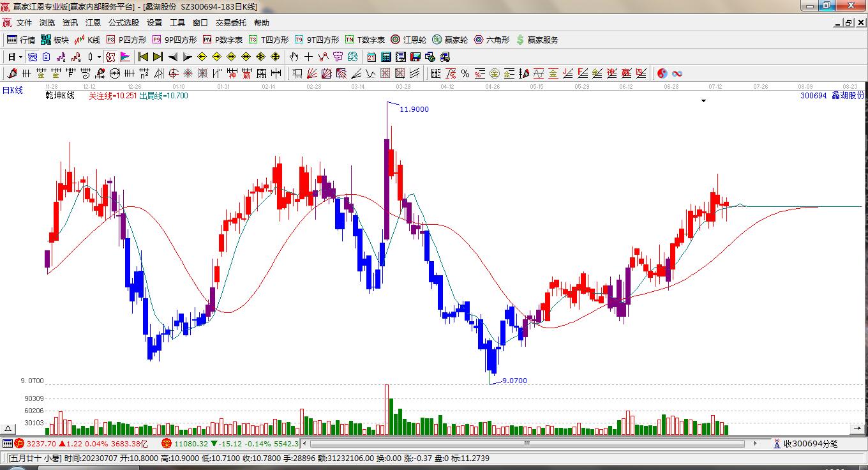This screenshot has height=470, width=868.
Task: Open the 窗口 menu
Action: (200, 23)
